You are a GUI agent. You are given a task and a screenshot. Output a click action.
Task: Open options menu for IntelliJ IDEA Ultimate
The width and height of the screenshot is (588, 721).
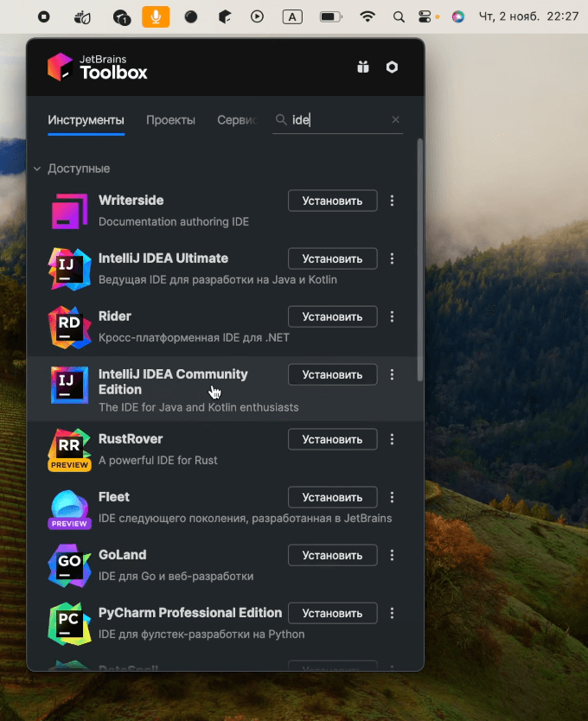[392, 258]
